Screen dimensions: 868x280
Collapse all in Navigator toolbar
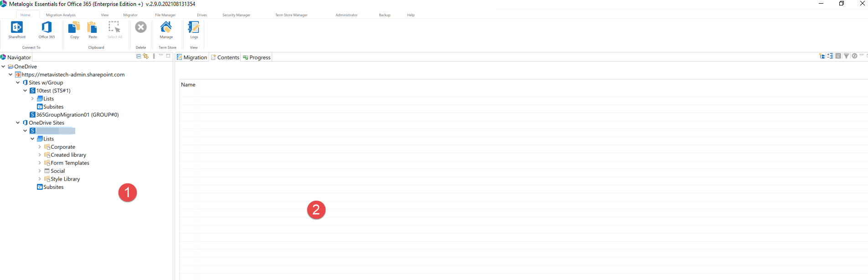139,56
